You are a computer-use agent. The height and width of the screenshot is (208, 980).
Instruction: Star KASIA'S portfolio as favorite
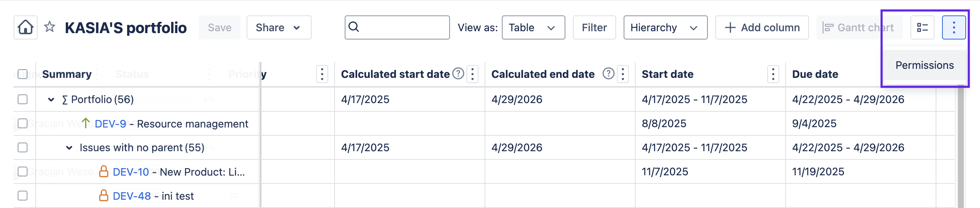50,27
